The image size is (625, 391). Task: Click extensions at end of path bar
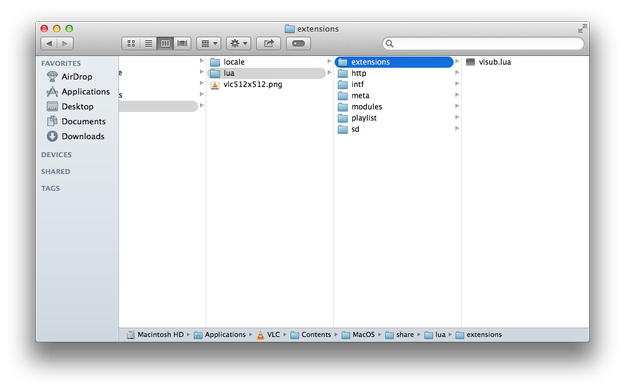pos(478,335)
